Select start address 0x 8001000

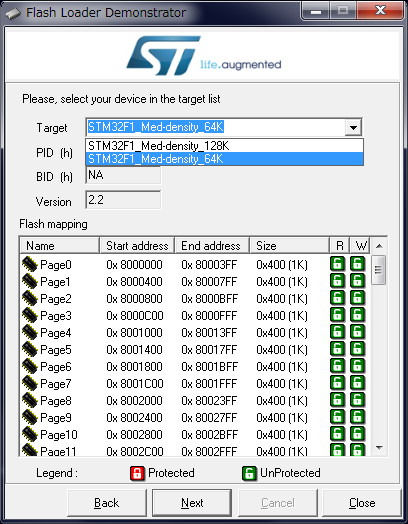tap(134, 333)
